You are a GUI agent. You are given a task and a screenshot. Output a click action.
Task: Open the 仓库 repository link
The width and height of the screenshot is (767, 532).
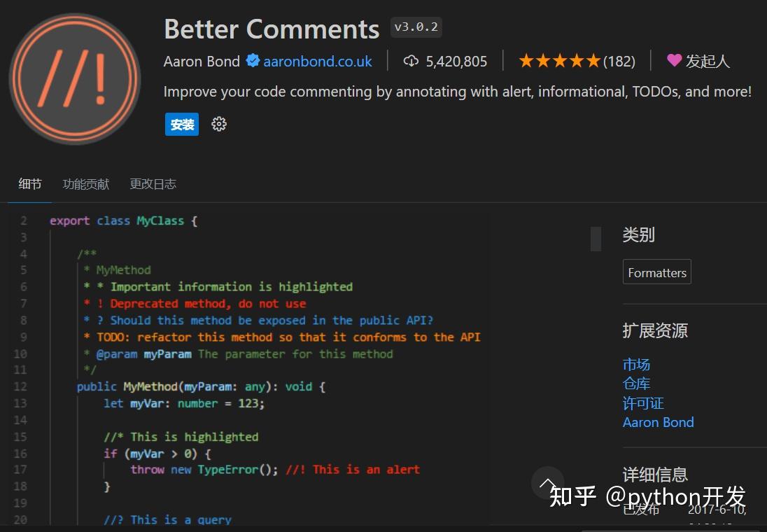click(x=635, y=384)
